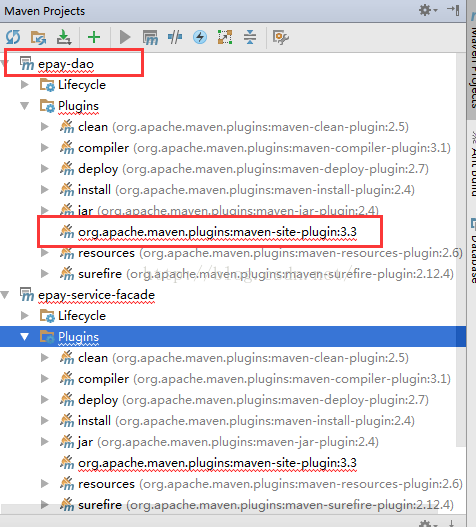The width and height of the screenshot is (476, 527).
Task: Click compiler plugin icon under epay-service-facade
Action: tap(67, 378)
